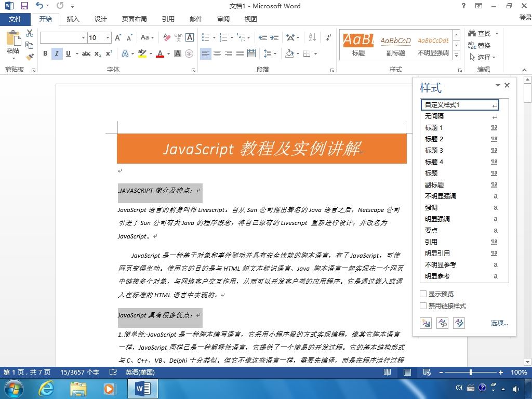Justify the paragraph text
The width and height of the screenshot is (532, 399).
click(x=240, y=54)
